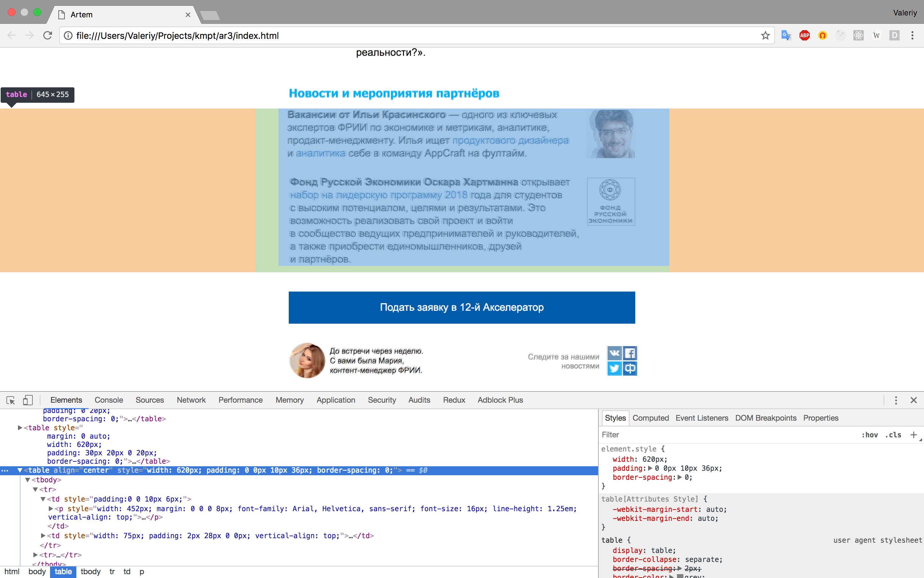Click Подать заявку в 12-й Акселератор button
Image resolution: width=924 pixels, height=578 pixels.
tap(462, 307)
